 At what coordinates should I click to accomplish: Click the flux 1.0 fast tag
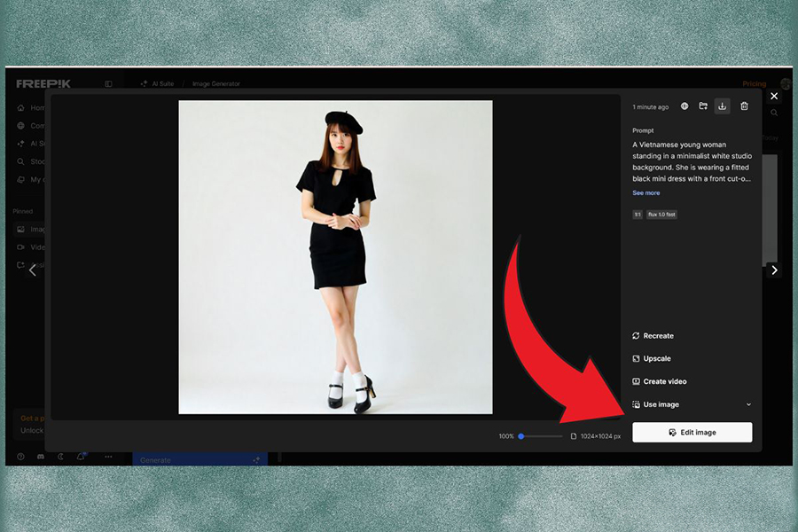pyautogui.click(x=661, y=215)
